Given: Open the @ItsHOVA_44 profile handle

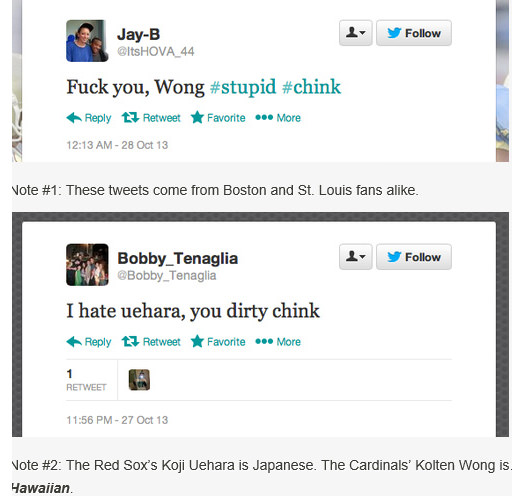Looking at the screenshot, I should [x=156, y=52].
